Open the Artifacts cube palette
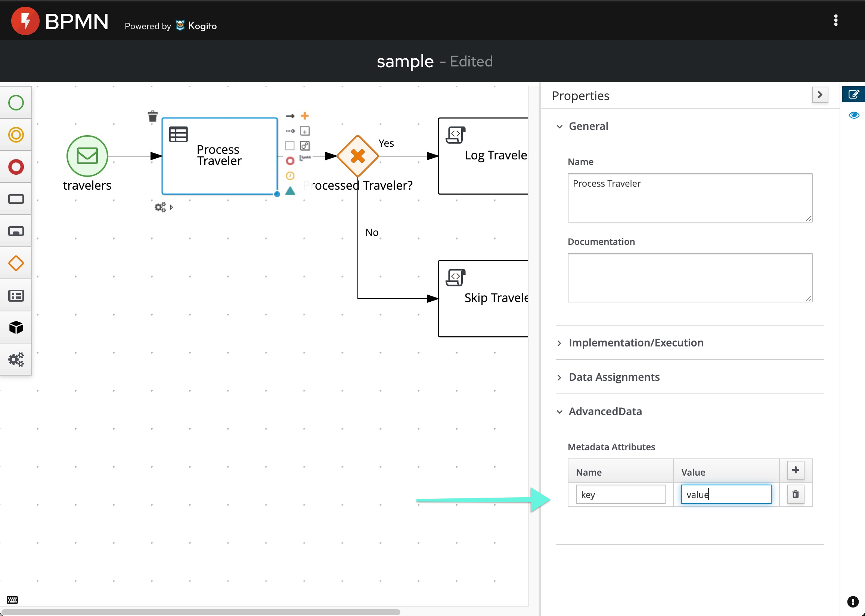865x616 pixels. tap(16, 327)
